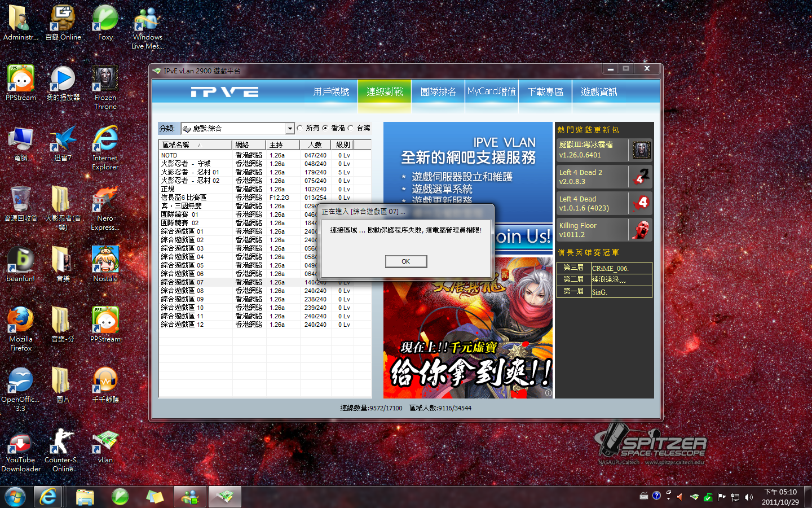The width and height of the screenshot is (812, 508).
Task: Switch to the 用戶帳號 tab
Action: 331,92
